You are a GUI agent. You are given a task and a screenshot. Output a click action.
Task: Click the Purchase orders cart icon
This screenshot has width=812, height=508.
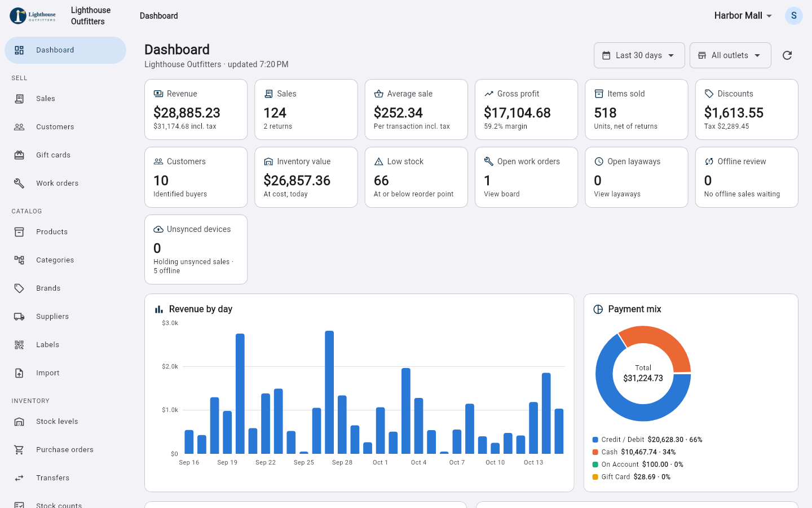(x=19, y=450)
